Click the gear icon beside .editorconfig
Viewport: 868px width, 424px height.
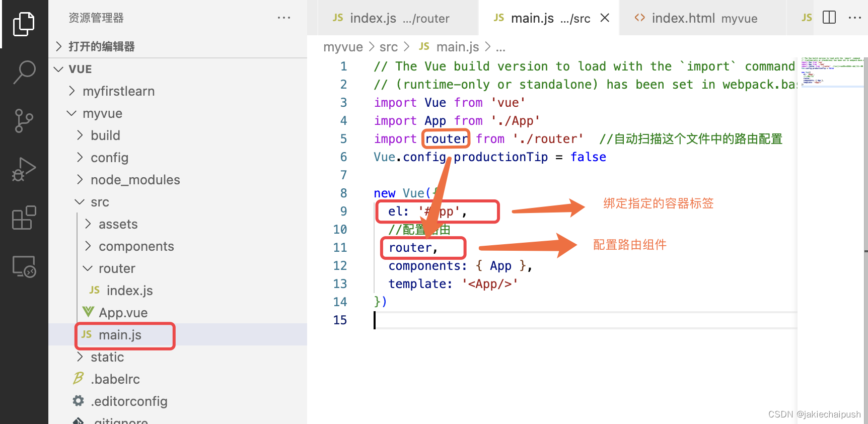[79, 401]
